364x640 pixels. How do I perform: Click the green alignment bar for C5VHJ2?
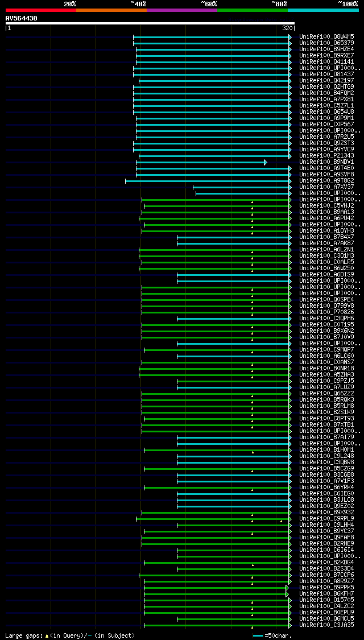(218, 206)
